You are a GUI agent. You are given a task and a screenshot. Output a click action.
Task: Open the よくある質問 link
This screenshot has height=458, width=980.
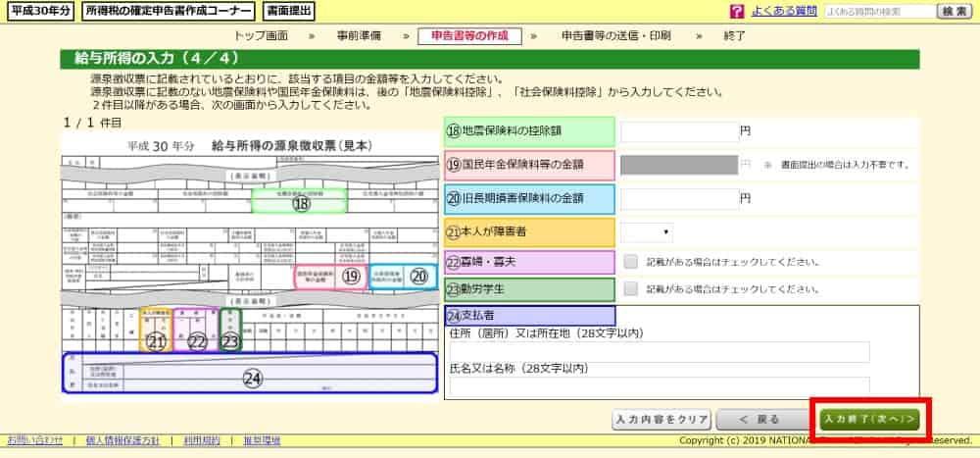(783, 12)
